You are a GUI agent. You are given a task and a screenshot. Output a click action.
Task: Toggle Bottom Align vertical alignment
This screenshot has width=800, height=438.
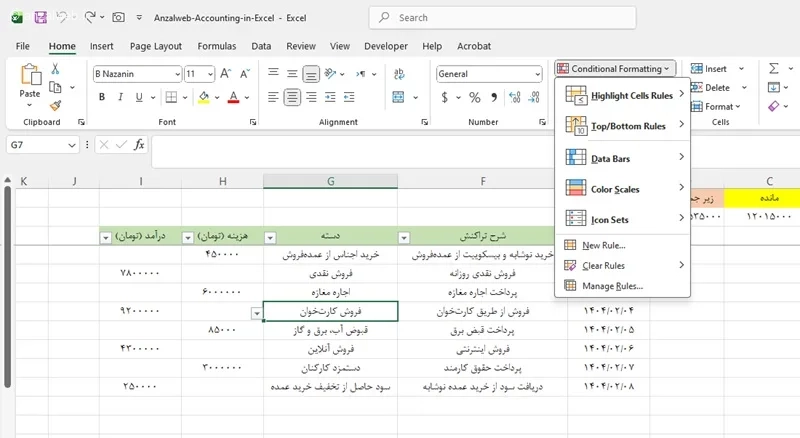point(311,75)
